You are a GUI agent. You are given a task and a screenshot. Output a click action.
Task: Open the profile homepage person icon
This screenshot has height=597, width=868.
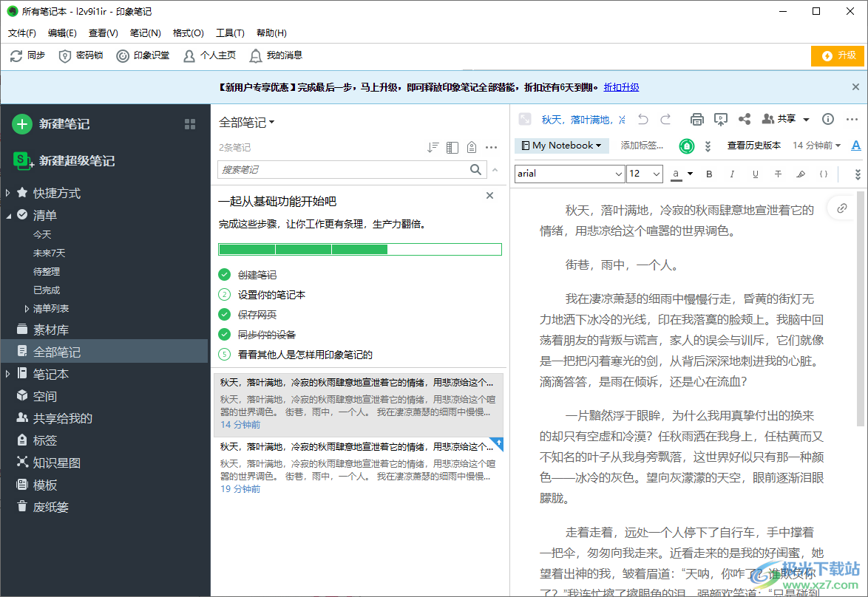189,55
